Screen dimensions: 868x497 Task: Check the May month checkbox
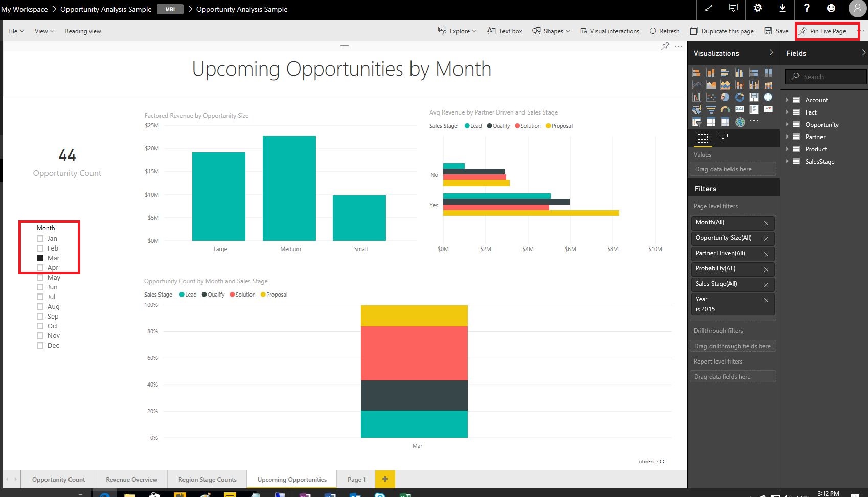40,278
